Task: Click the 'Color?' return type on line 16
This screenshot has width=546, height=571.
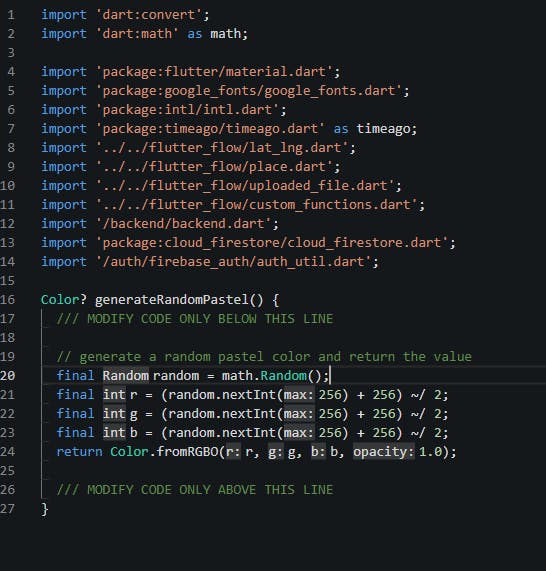Action: 64,300
